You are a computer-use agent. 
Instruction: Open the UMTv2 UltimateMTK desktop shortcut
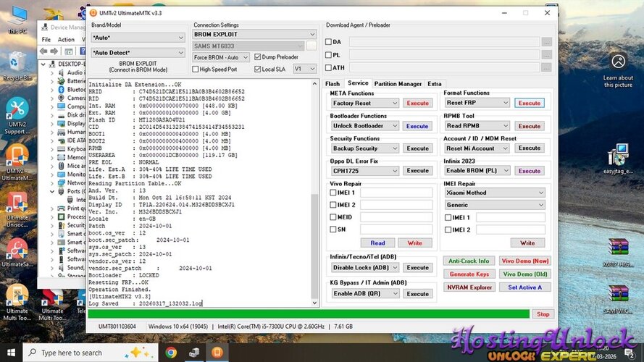click(x=16, y=161)
